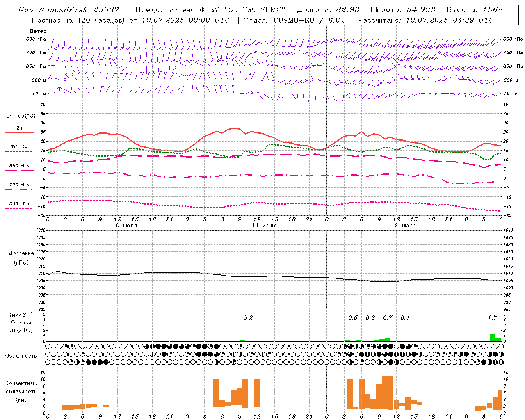Click the dotted magenta sample under legend 500 гПа
Image resolution: width=525 pixels, height=420 pixels.
point(18,209)
